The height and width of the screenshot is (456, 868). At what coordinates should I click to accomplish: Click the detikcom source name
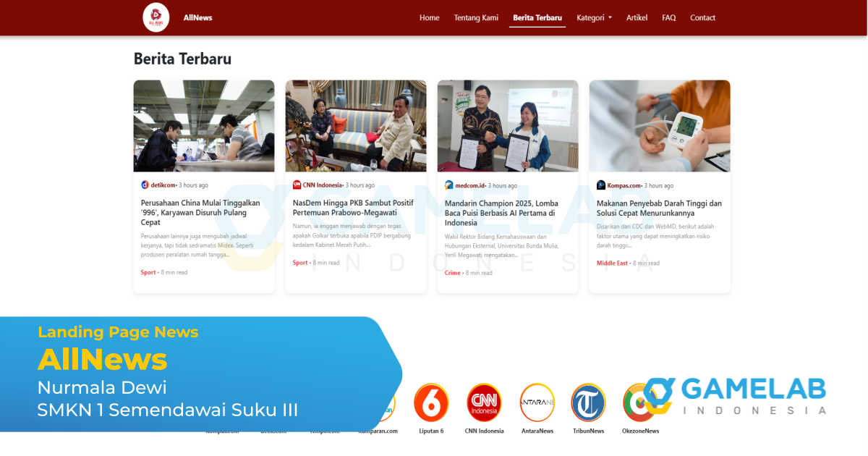click(163, 185)
